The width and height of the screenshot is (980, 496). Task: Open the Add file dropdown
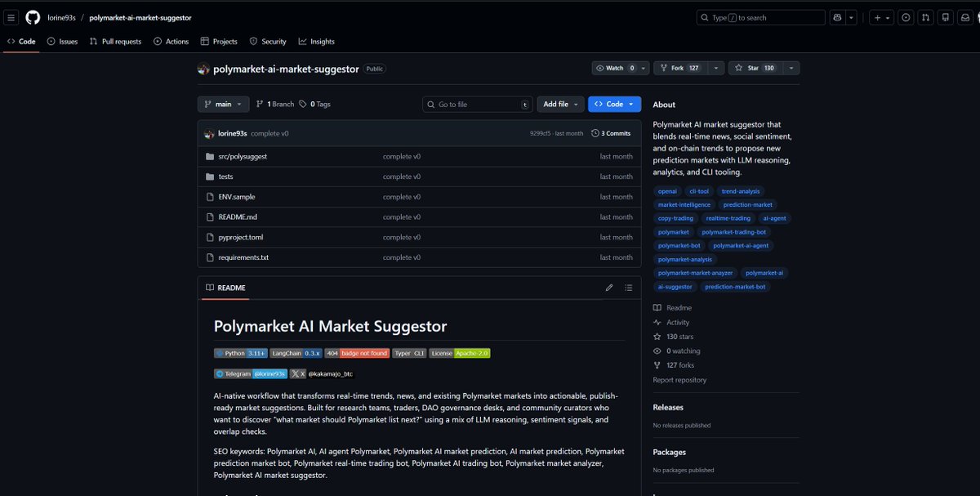coord(561,105)
